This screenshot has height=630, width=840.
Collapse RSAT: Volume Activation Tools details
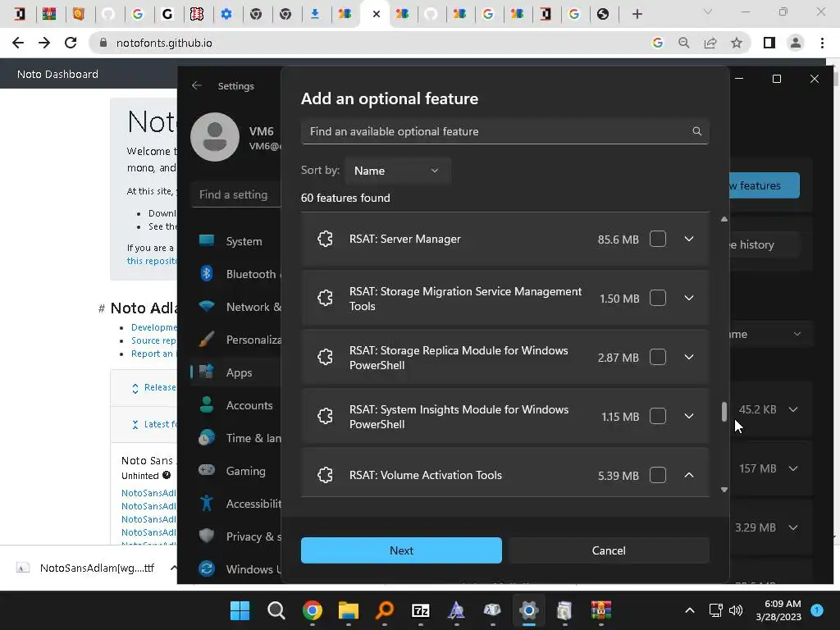(x=689, y=475)
